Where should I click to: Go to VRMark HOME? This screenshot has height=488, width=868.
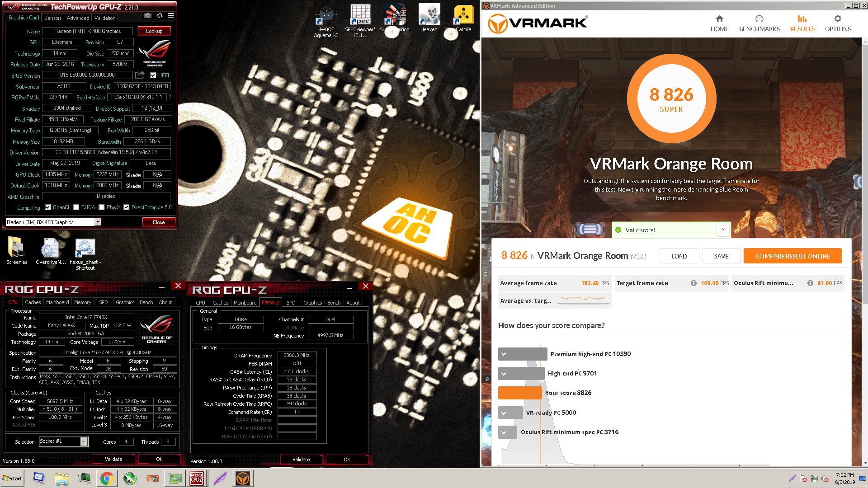(719, 23)
